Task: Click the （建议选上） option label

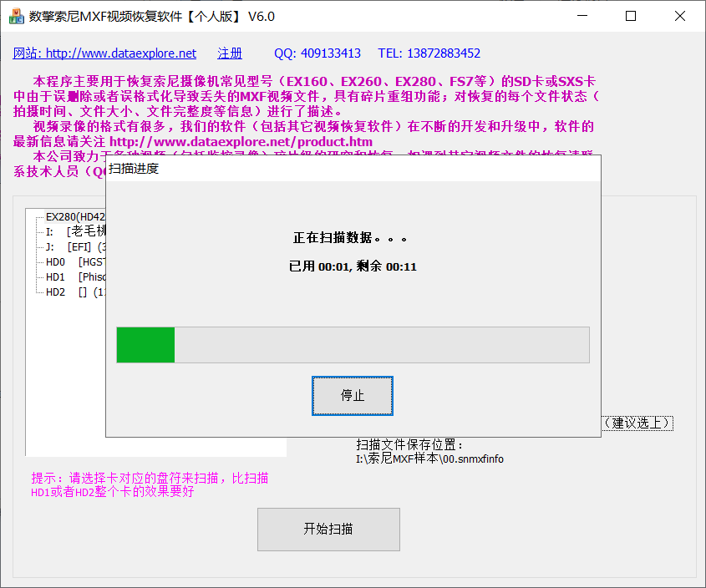Action: pos(637,423)
